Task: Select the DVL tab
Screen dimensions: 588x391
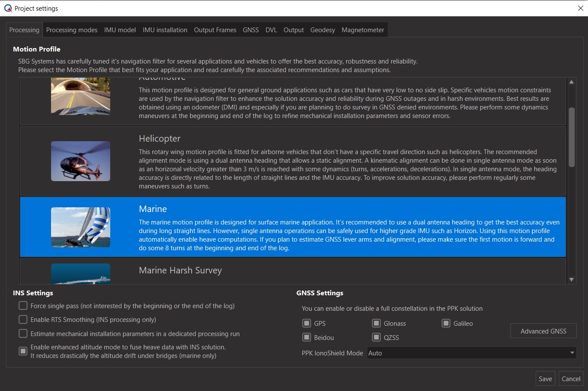Action: [x=271, y=30]
